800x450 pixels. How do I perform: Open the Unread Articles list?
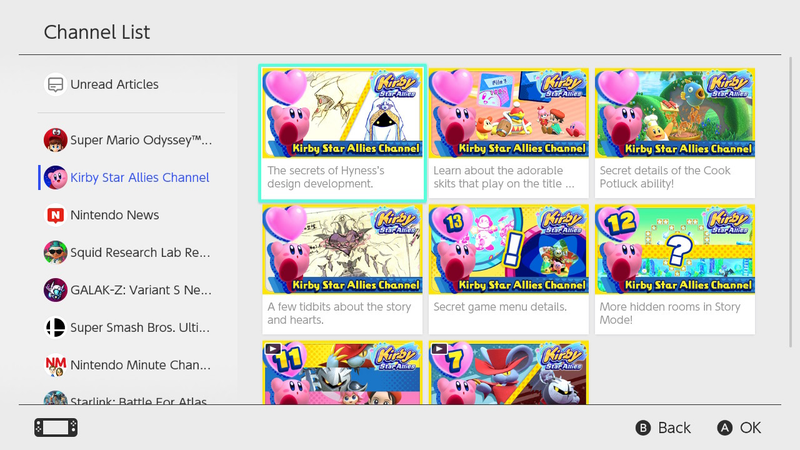[x=114, y=84]
